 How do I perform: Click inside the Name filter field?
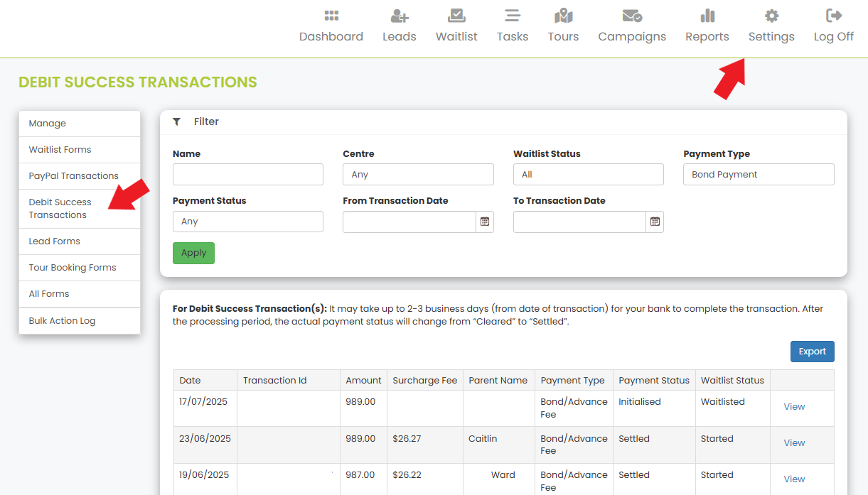click(x=247, y=174)
